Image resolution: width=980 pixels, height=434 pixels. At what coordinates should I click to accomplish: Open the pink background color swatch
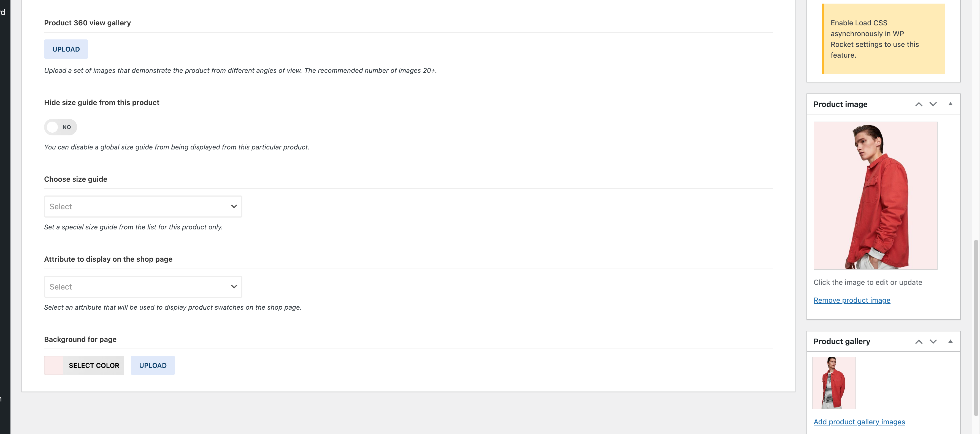[54, 365]
